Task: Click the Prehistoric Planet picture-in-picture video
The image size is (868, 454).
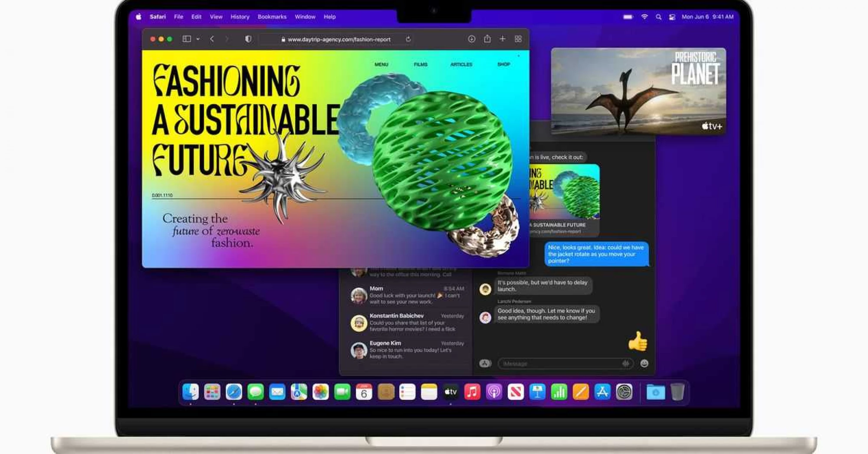Action: (x=638, y=91)
